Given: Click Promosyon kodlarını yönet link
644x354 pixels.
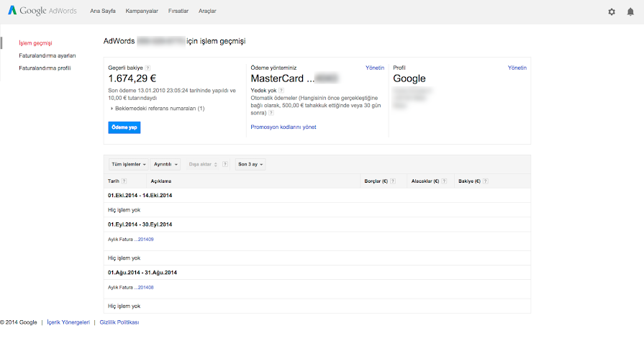Looking at the screenshot, I should pyautogui.click(x=283, y=127).
